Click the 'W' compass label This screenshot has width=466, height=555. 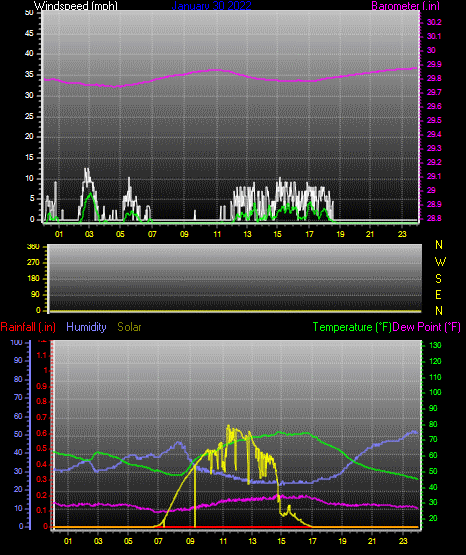440,262
